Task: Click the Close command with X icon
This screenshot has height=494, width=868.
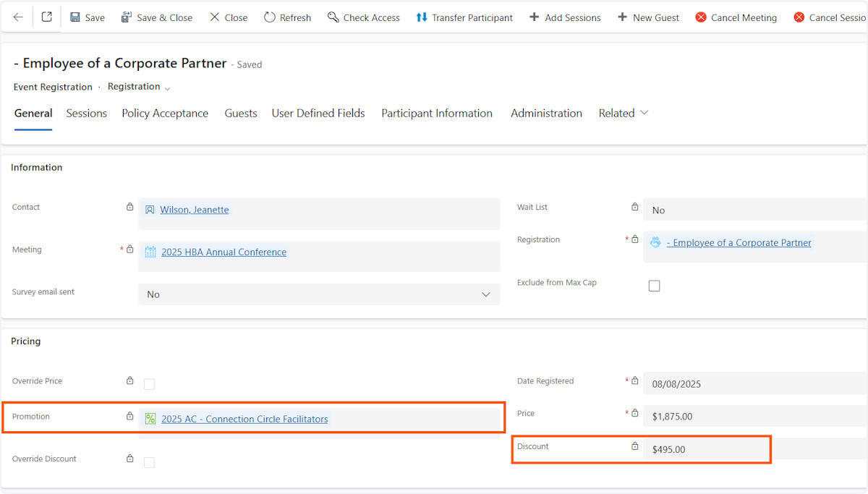Action: tap(229, 17)
